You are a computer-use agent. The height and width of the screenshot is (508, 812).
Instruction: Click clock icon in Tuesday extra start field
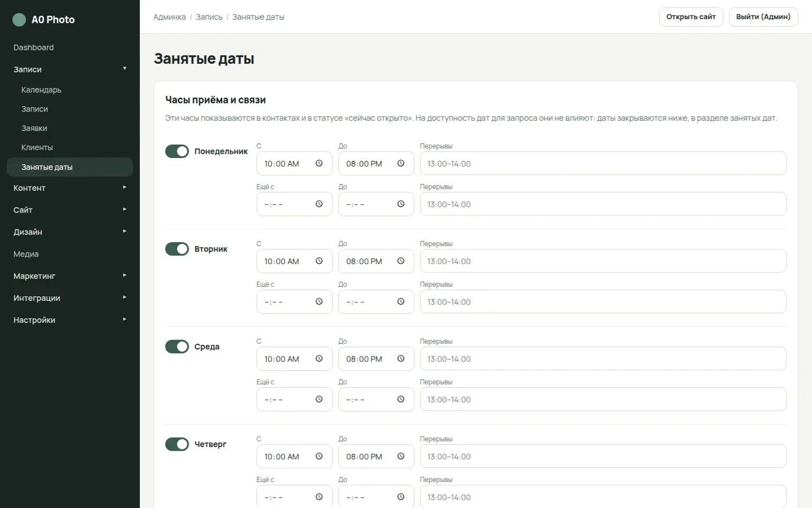tap(319, 302)
